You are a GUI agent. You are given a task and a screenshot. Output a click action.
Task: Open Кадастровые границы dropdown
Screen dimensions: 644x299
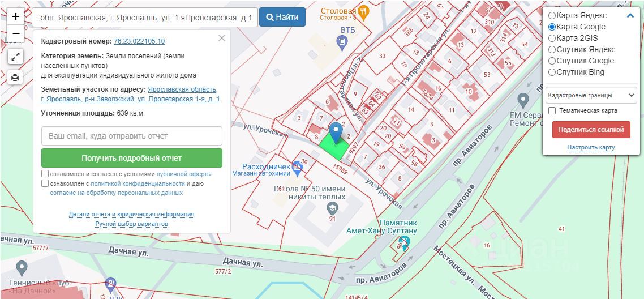(591, 95)
